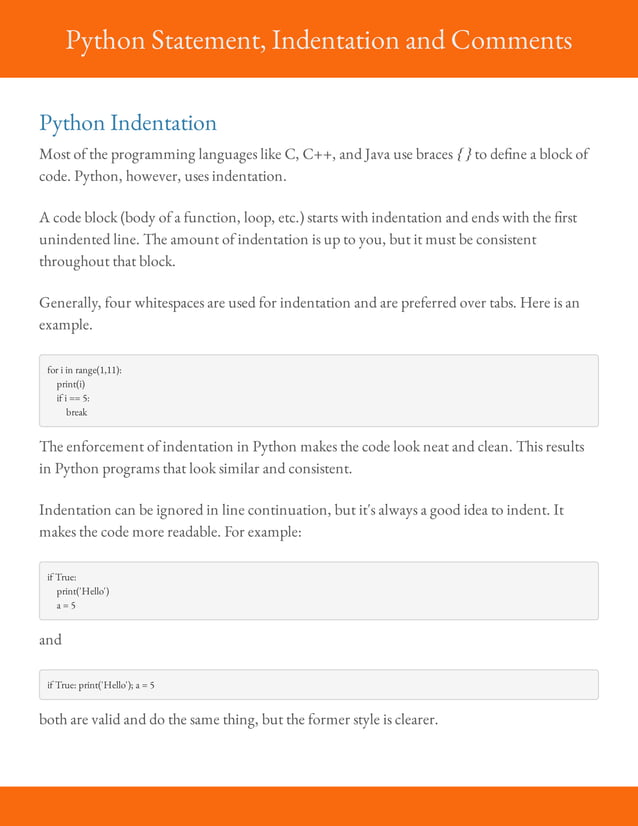Click the "if True:" line in the multi-line code block
Image resolution: width=638 pixels, height=826 pixels.
point(62,577)
